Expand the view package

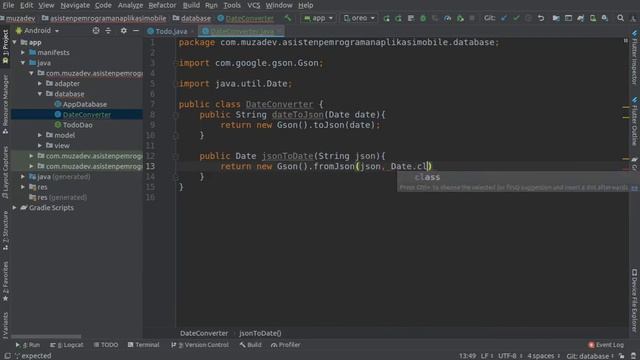pyautogui.click(x=40, y=145)
